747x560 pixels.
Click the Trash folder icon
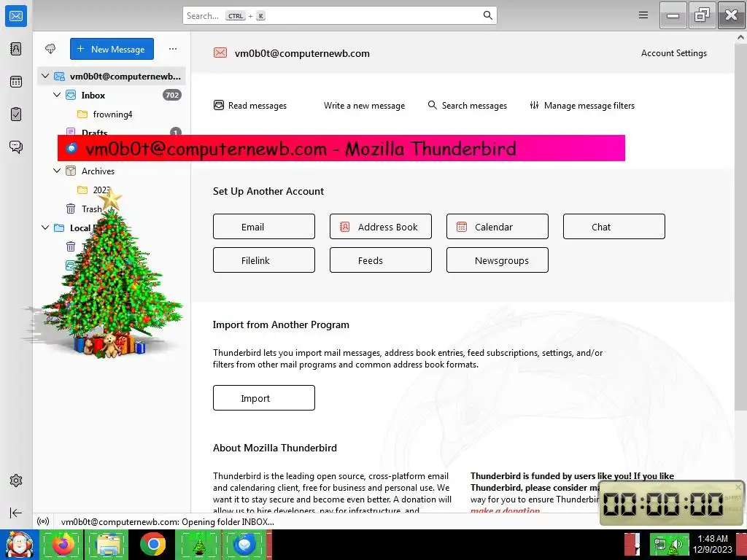[71, 209]
